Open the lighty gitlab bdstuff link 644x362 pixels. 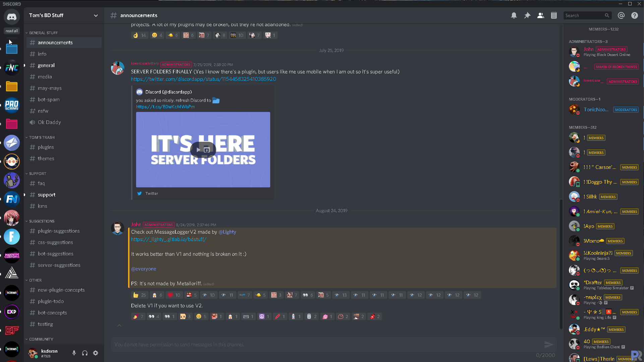pos(169,239)
